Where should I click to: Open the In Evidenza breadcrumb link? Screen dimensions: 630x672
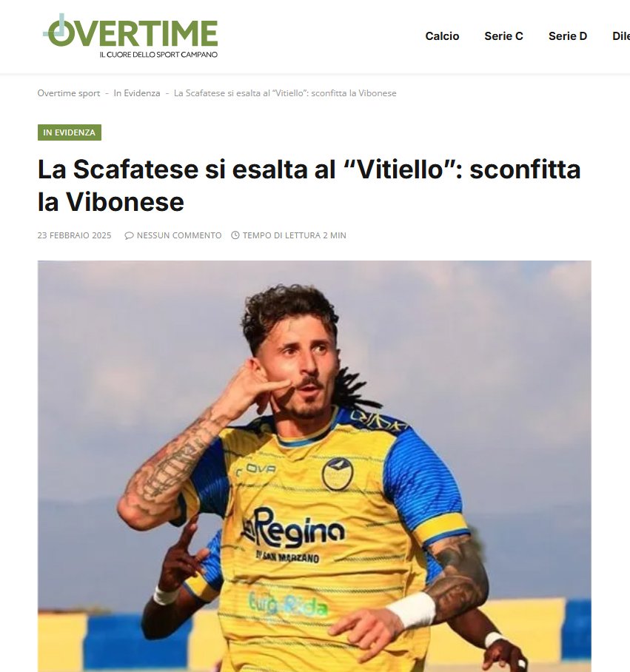[137, 93]
